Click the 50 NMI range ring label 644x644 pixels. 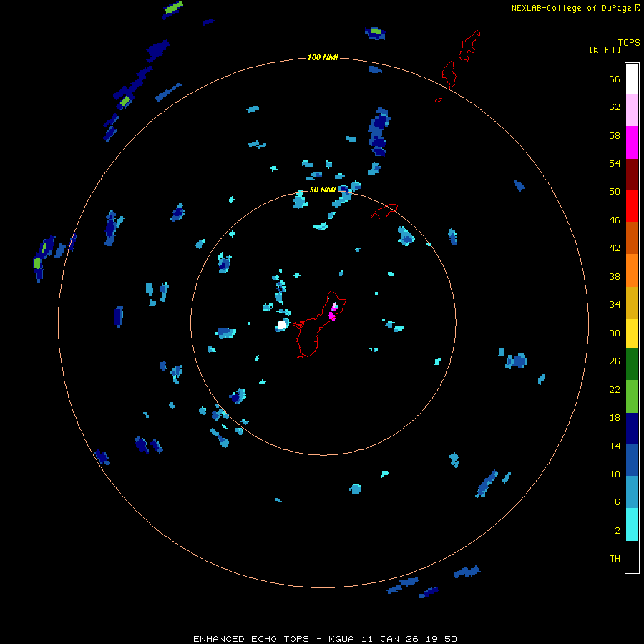pyautogui.click(x=323, y=190)
